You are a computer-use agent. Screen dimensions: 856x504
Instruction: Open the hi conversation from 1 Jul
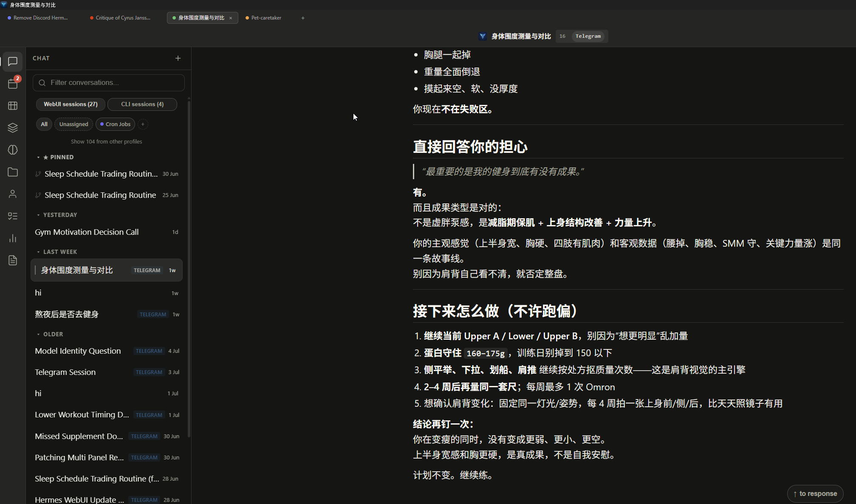[x=107, y=393]
